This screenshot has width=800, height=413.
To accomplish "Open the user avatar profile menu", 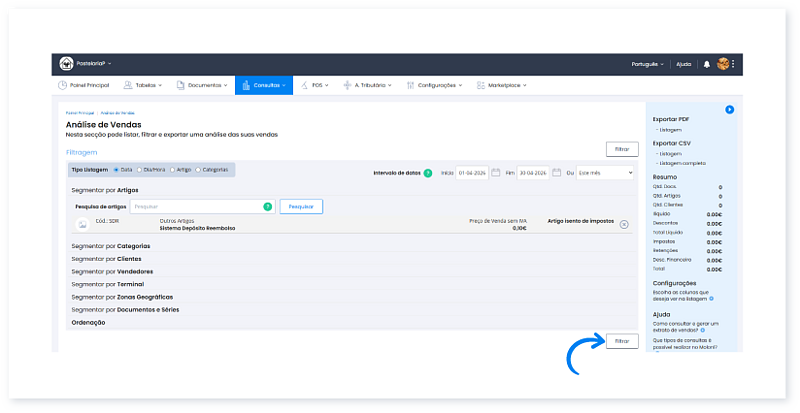I will coord(724,64).
